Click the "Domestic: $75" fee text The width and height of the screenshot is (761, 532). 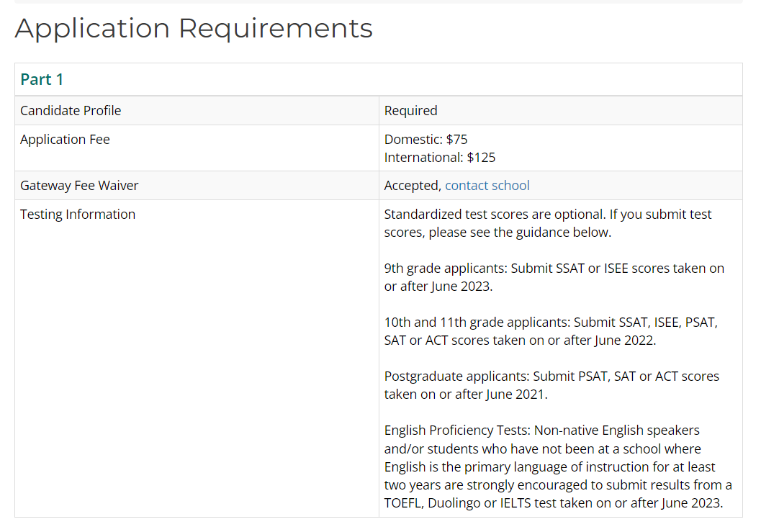coord(425,140)
